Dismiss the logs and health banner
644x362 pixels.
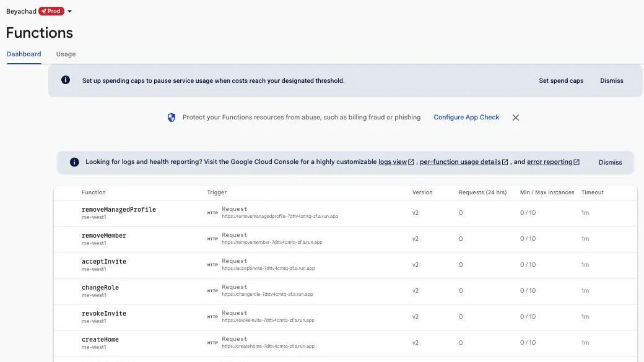pyautogui.click(x=611, y=163)
